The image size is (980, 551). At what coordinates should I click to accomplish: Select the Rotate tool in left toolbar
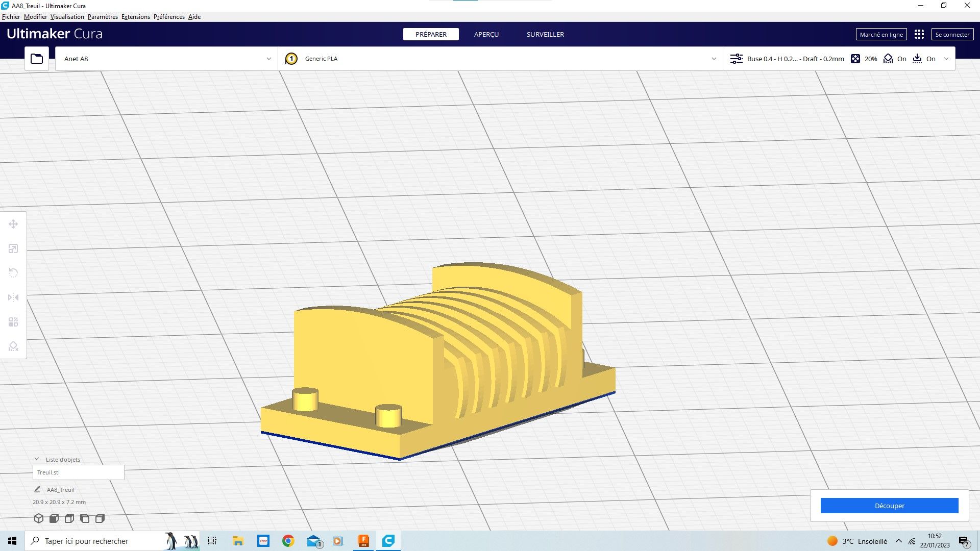coord(13,272)
